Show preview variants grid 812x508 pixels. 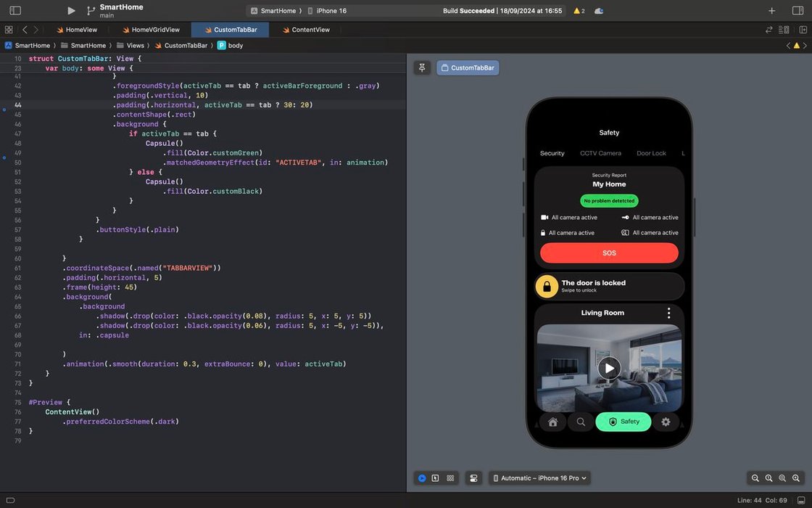point(450,478)
